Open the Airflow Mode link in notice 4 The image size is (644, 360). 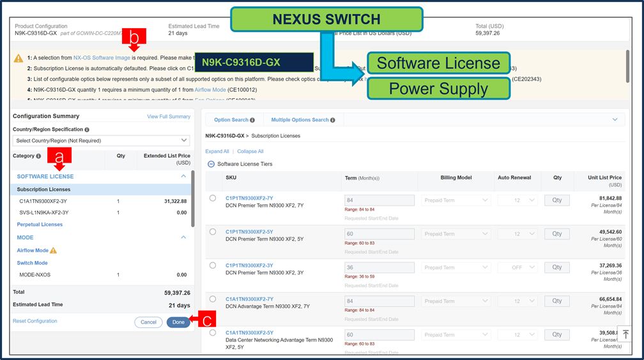(x=210, y=90)
